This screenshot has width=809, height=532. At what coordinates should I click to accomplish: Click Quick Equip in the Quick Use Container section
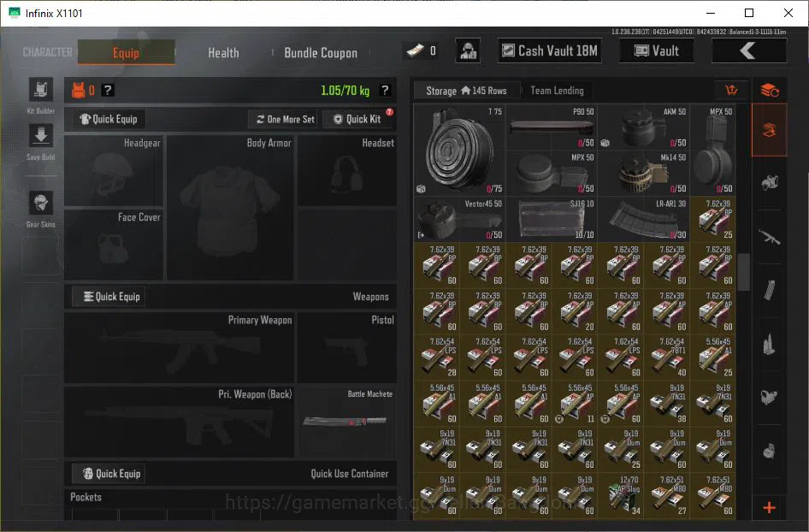pos(109,474)
